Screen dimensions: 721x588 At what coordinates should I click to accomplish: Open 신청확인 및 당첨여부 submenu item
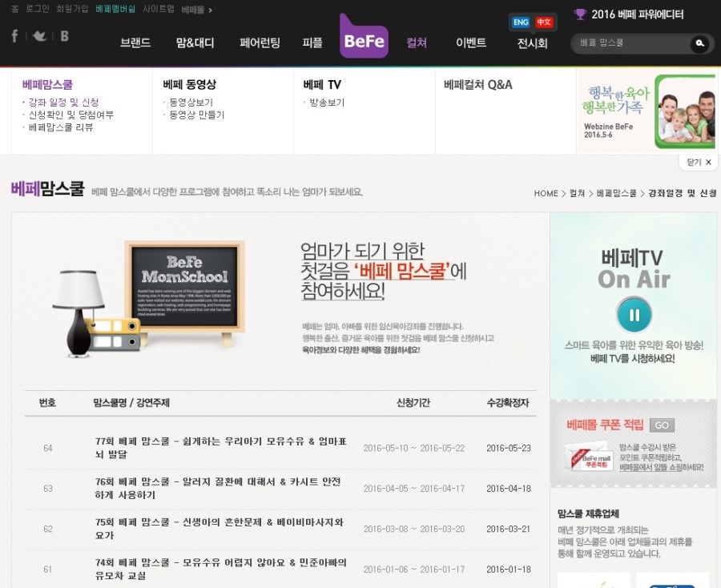(x=70, y=115)
